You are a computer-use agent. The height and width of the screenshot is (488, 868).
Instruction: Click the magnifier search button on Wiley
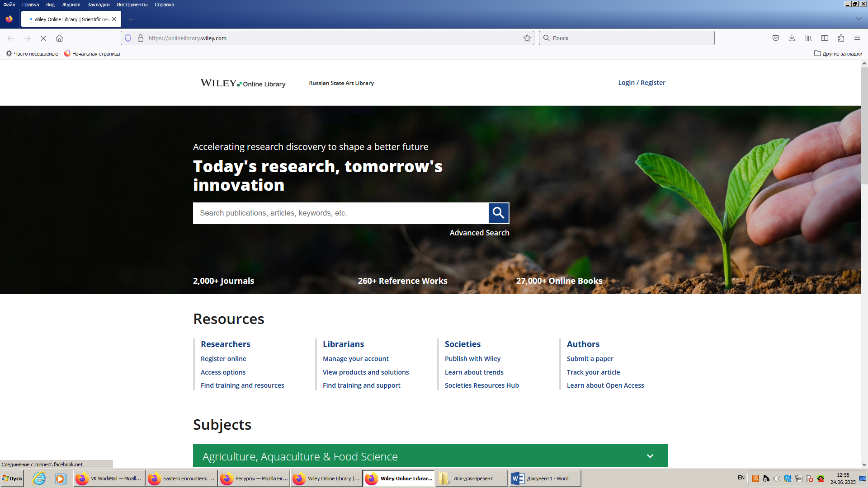click(x=498, y=213)
